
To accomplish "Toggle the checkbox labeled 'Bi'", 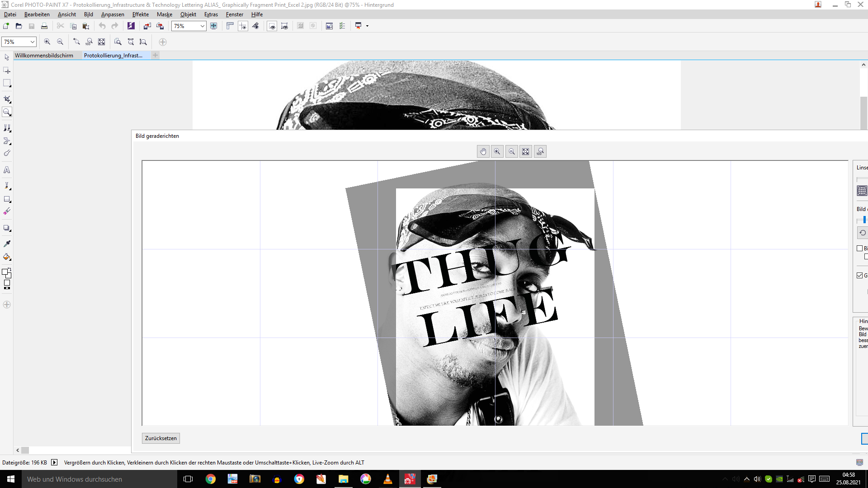I will 860,249.
